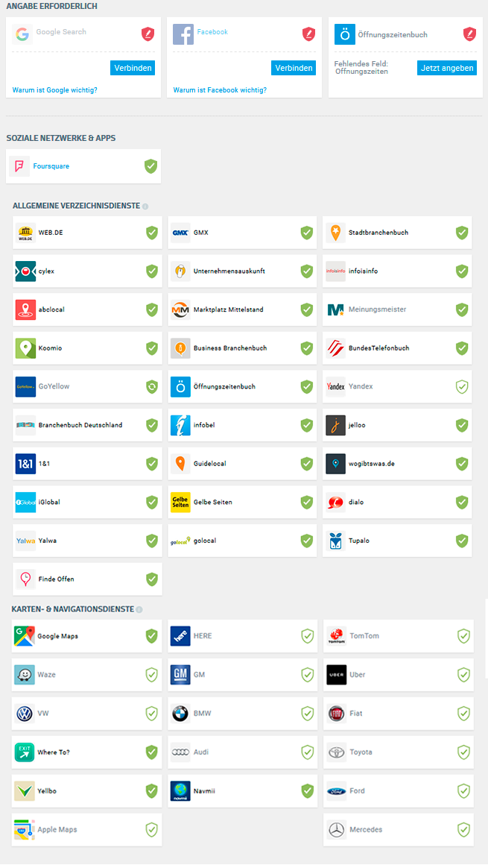Image resolution: width=488 pixels, height=868 pixels.
Task: Click the 1&1 logo icon
Action: (25, 463)
